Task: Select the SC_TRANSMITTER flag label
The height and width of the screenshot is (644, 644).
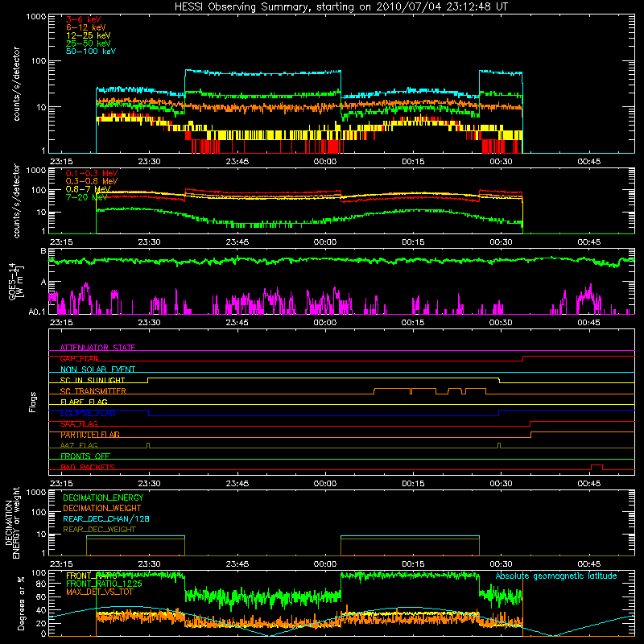Action: tap(93, 391)
